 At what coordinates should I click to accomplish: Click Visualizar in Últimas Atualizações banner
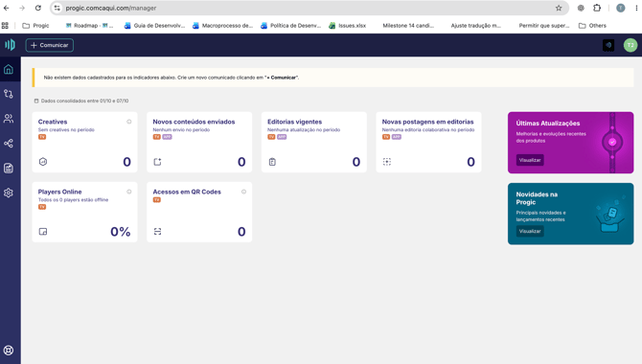point(530,160)
